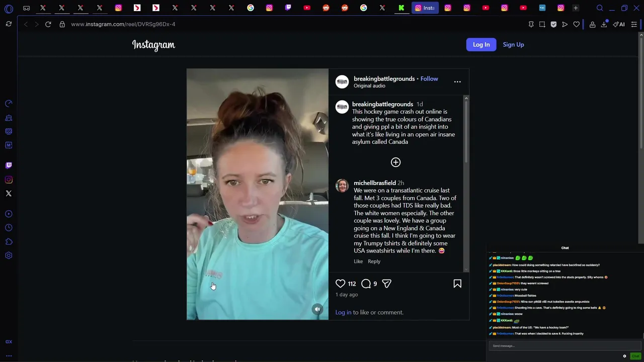This screenshot has height=362, width=644.
Task: Click the Log In button
Action: point(481,44)
